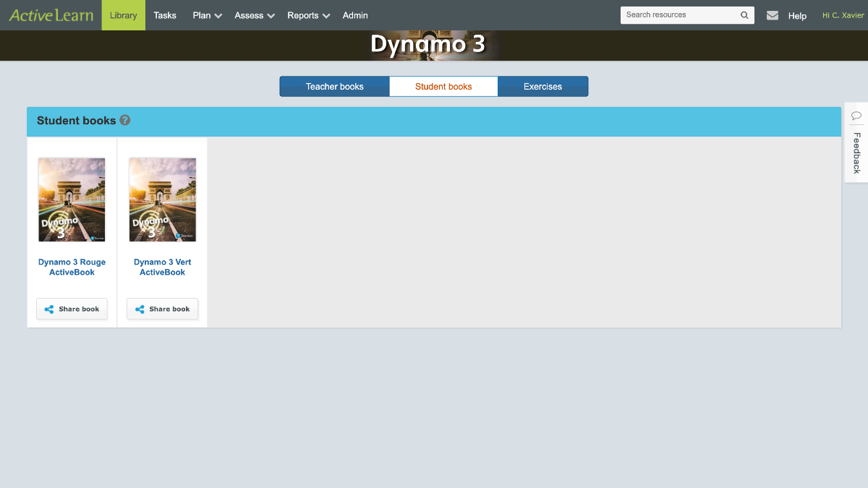This screenshot has width=868, height=488.
Task: Expand the Reports dropdown menu
Action: 308,15
